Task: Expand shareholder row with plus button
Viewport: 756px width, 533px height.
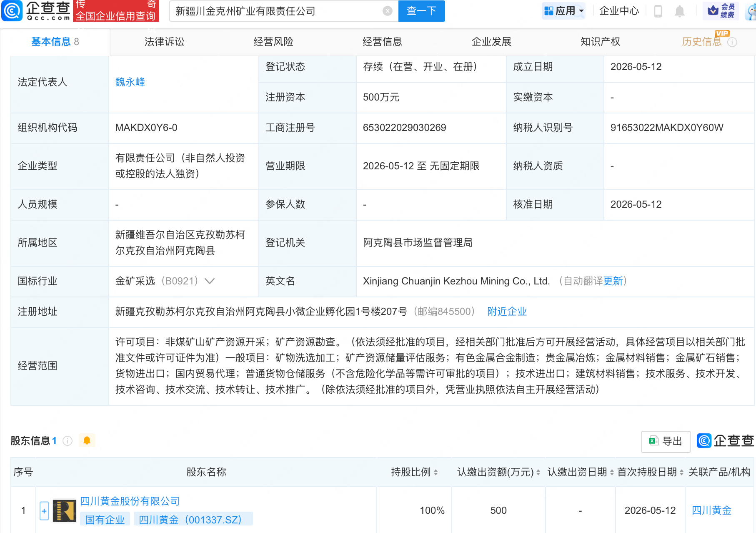Action: pyautogui.click(x=44, y=511)
